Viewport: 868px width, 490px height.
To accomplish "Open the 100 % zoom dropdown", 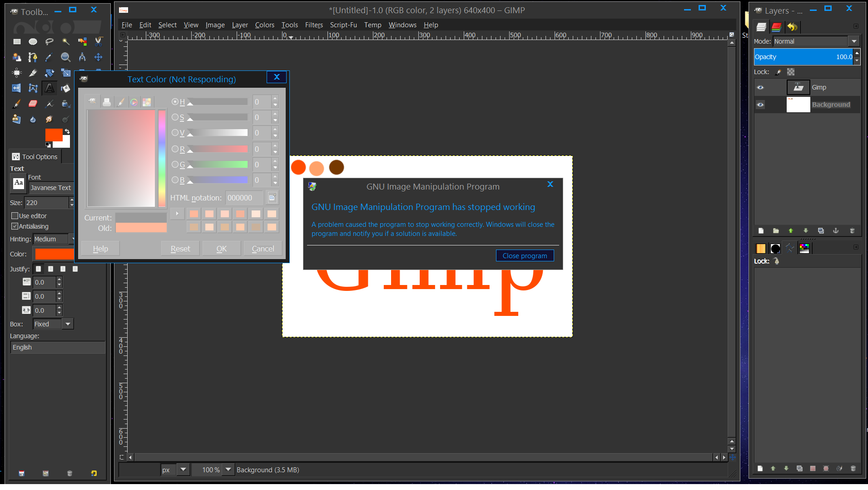I will [228, 470].
